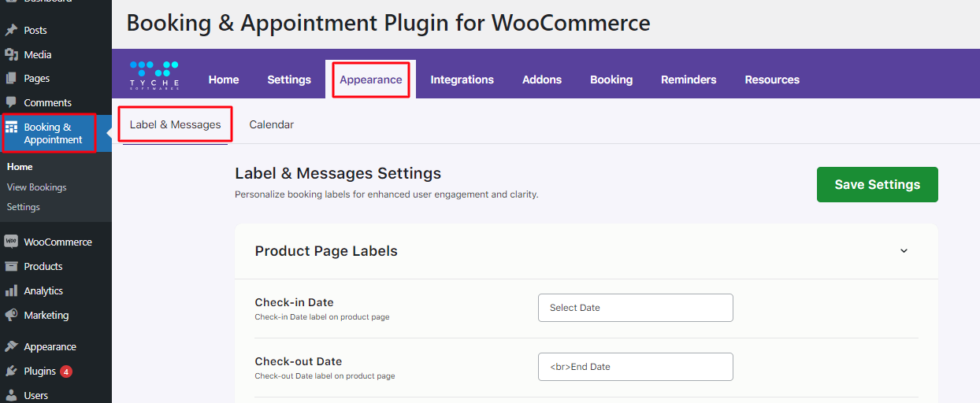The image size is (980, 403).
Task: Click the Tyche Softwares logo
Action: [154, 75]
